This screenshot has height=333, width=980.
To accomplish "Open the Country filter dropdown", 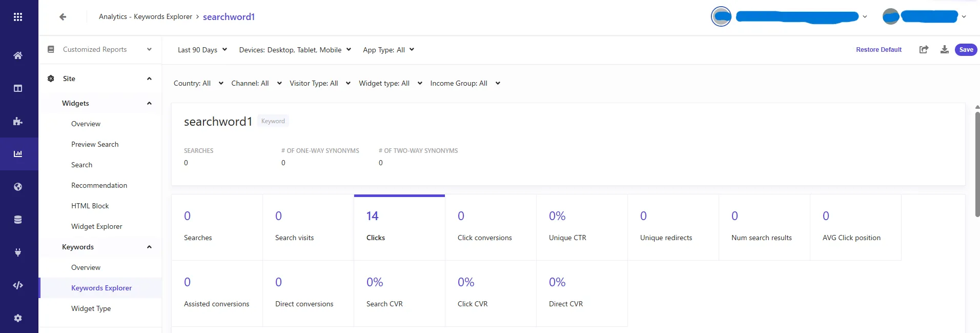I will pyautogui.click(x=198, y=83).
